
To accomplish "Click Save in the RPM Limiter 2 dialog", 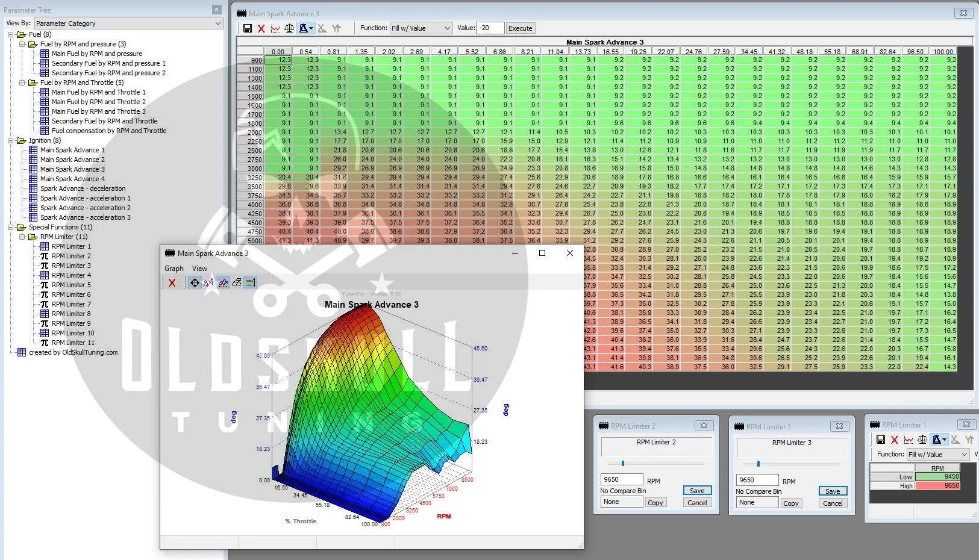I will click(697, 491).
